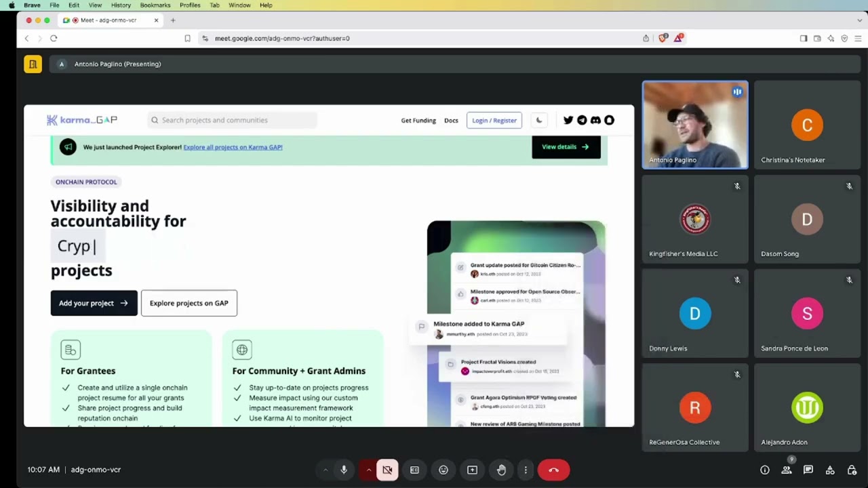Screen dimensions: 868x488
Task: Click the yellow Meet companion icon
Action: point(33,64)
